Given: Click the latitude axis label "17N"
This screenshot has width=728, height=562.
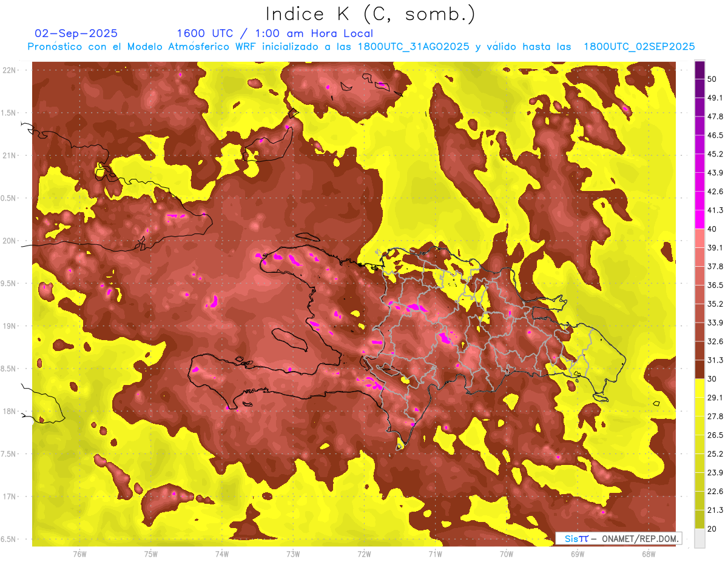Looking at the screenshot, I should tap(10, 497).
